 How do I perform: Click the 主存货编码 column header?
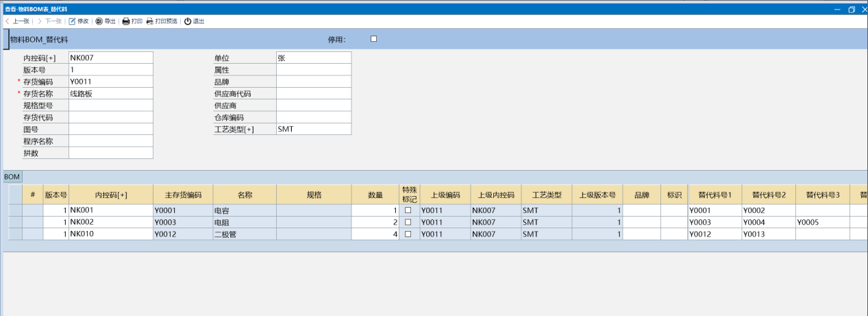point(182,195)
